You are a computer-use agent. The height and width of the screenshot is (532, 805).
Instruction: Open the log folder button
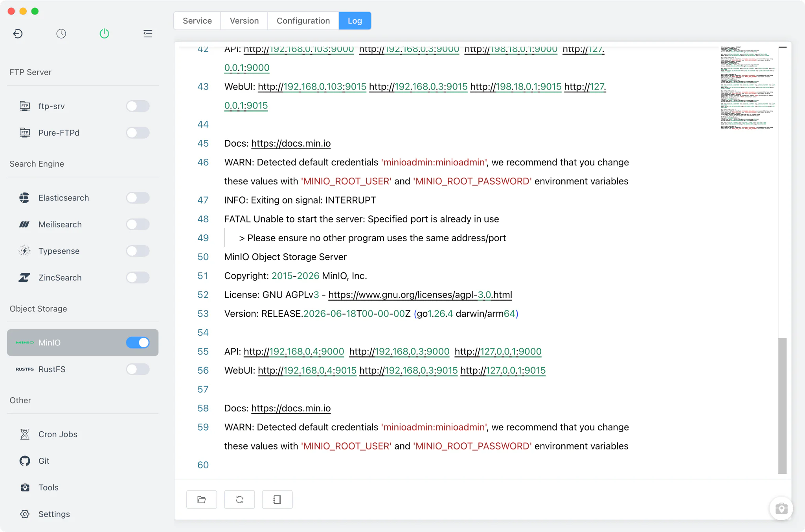tap(202, 499)
